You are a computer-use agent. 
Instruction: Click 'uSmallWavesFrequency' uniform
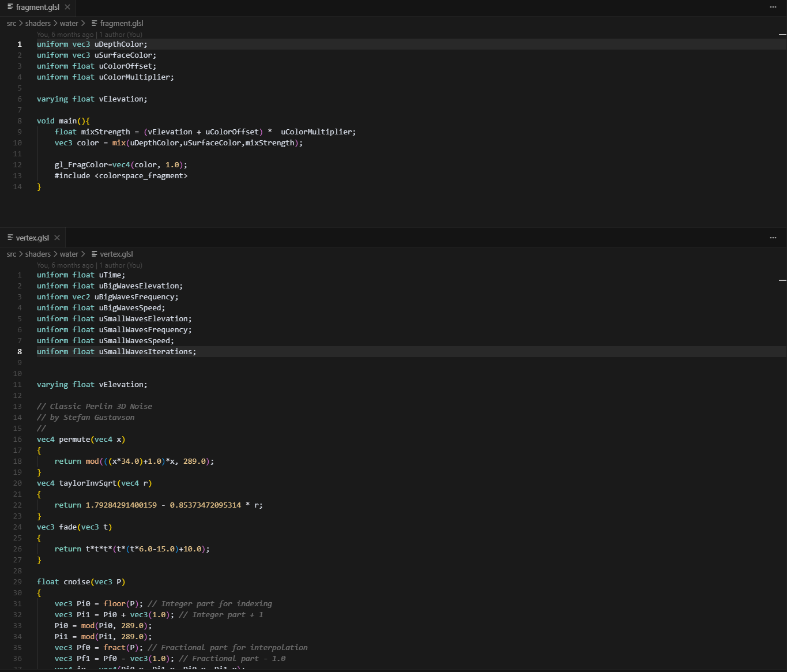pyautogui.click(x=144, y=330)
